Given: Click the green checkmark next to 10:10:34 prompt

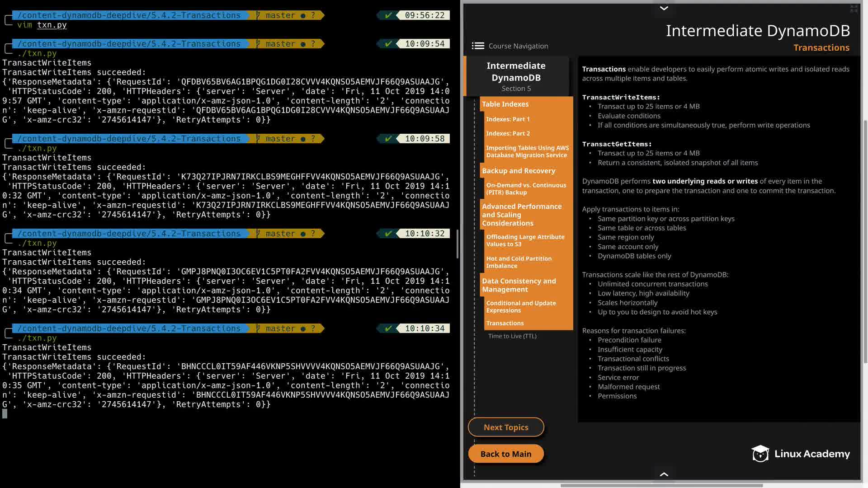Looking at the screenshot, I should pyautogui.click(x=388, y=328).
